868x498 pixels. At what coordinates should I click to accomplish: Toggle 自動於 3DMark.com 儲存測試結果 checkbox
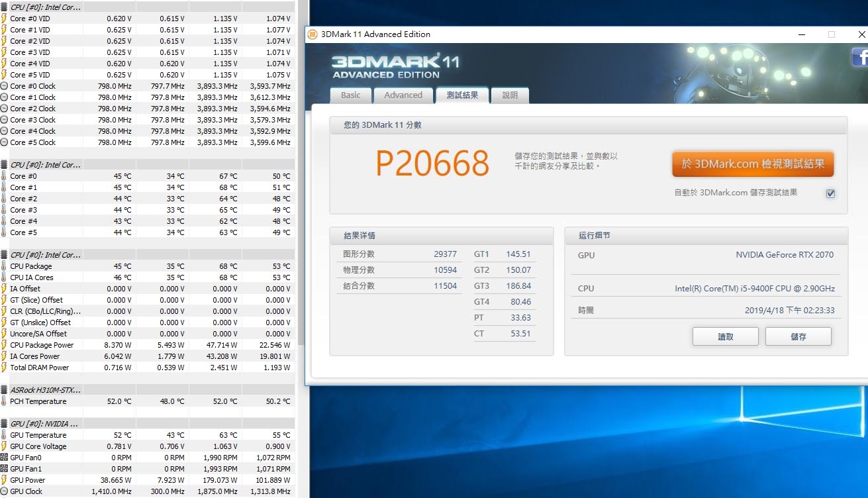click(830, 193)
